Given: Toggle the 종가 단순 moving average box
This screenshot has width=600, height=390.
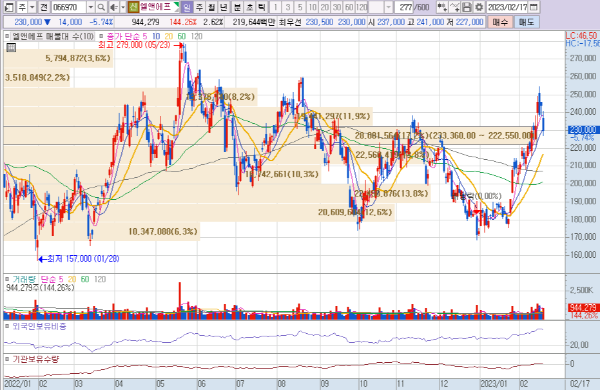Looking at the screenshot, I should [x=101, y=36].
